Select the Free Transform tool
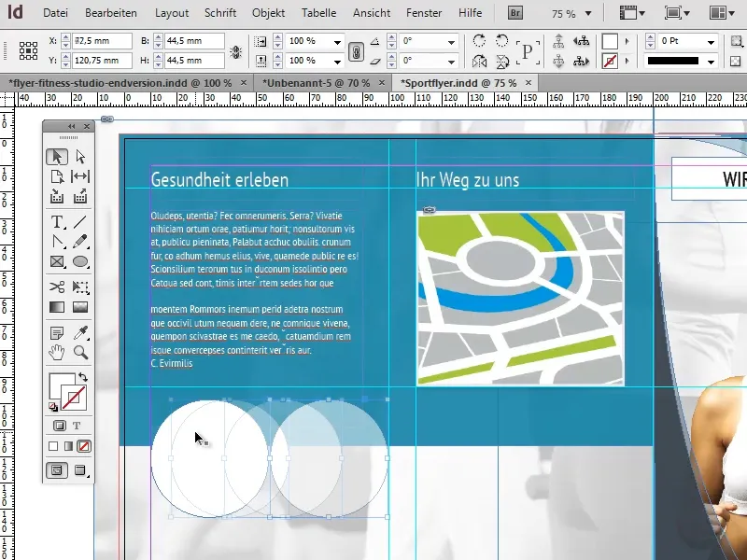 (x=80, y=287)
